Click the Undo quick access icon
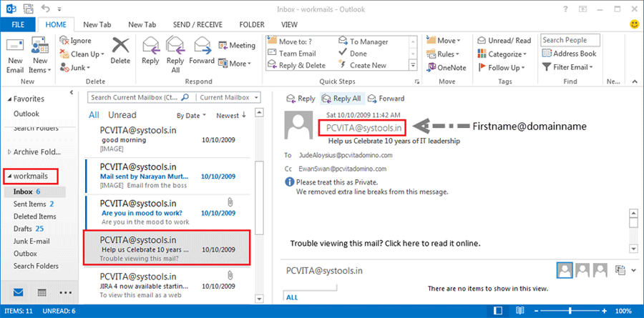 coord(47,8)
